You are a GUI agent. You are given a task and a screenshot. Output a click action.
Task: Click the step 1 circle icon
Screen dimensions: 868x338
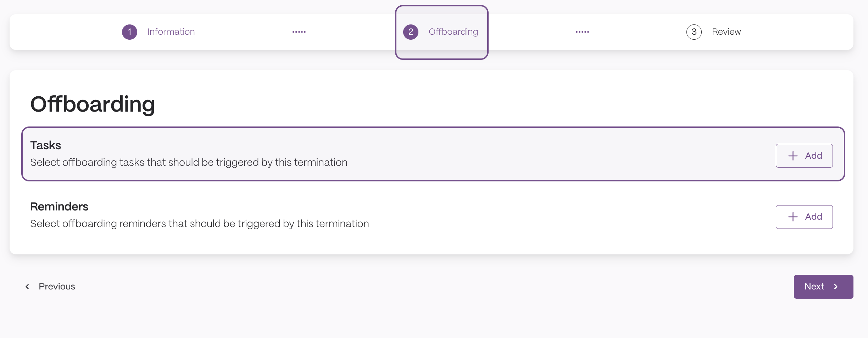pos(129,32)
